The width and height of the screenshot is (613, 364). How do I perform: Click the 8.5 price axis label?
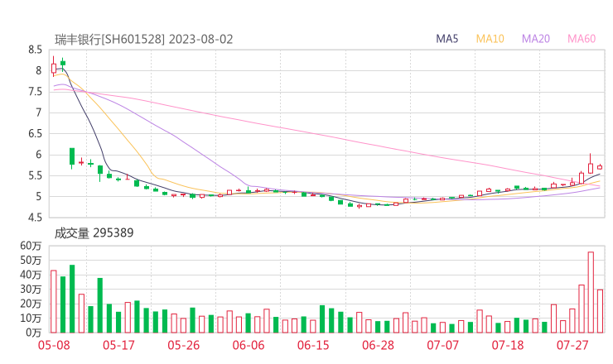click(x=35, y=50)
